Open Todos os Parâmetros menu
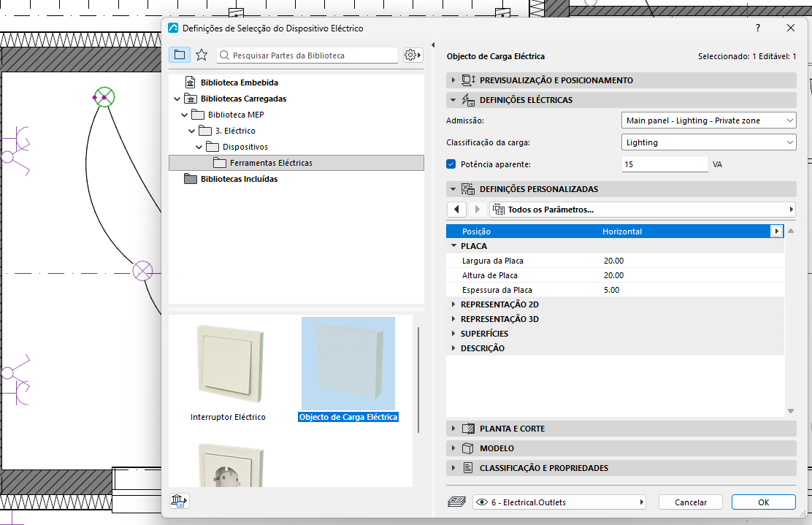 (642, 209)
